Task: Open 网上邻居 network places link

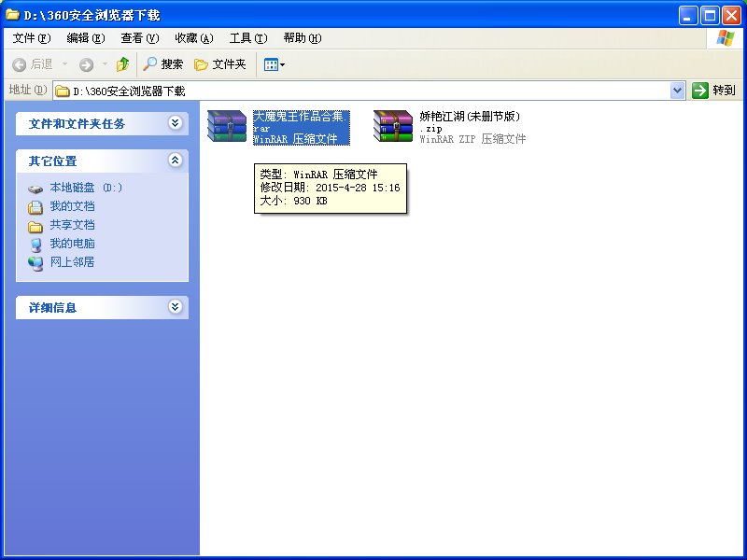Action: point(72,262)
